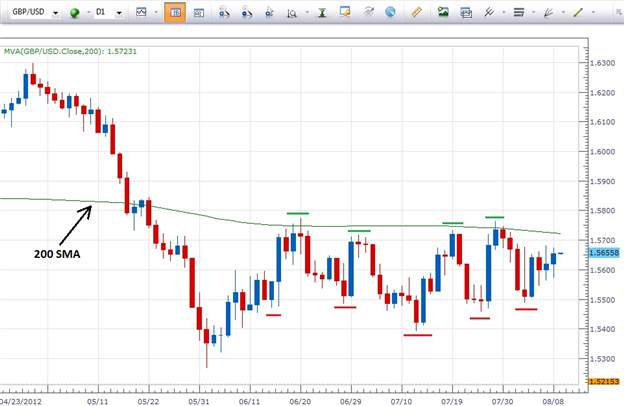Expand the chart type dropdown arrow
Screen dimensions: 624x406
[156, 12]
